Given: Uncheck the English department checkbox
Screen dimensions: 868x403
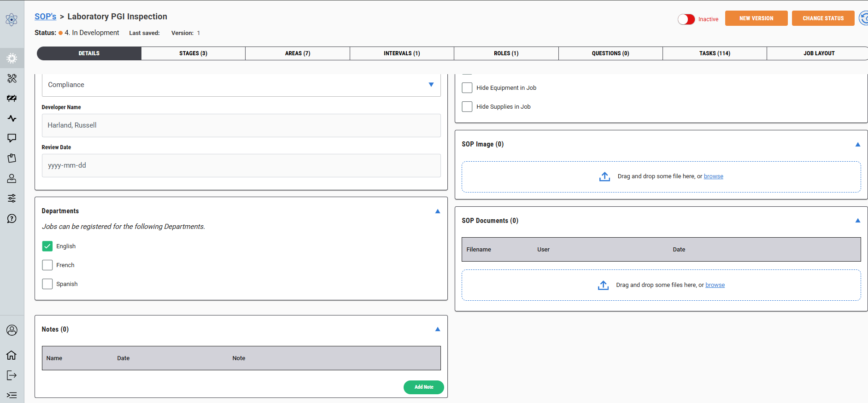Looking at the screenshot, I should (x=47, y=246).
